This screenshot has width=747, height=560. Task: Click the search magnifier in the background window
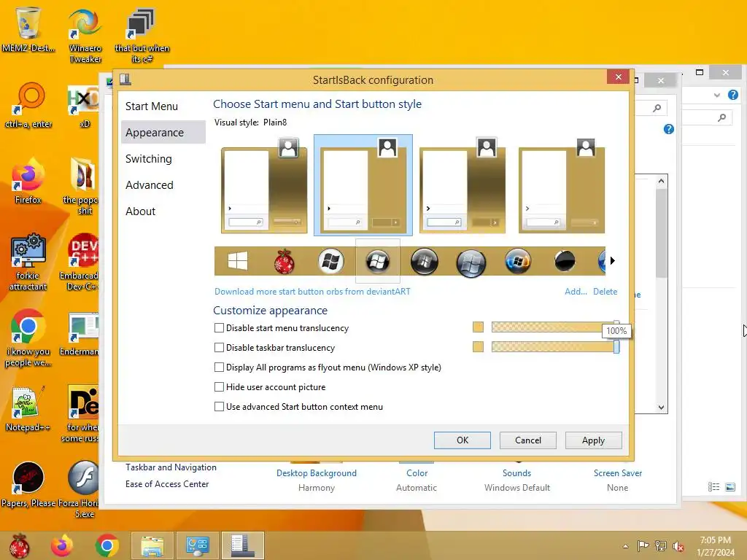coord(722,117)
